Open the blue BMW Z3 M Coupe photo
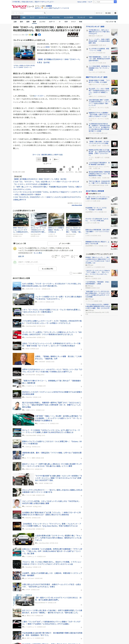Viewport: 129px width, 644px height. click(24, 53)
